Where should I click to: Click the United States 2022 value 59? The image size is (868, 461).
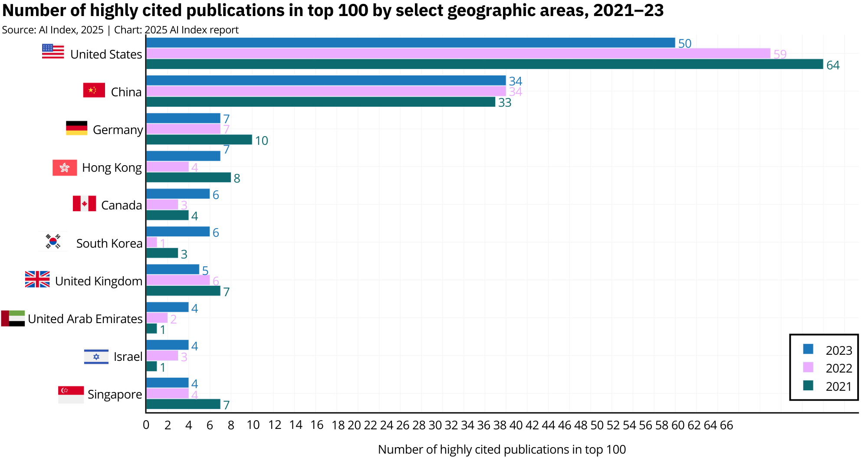coord(780,54)
